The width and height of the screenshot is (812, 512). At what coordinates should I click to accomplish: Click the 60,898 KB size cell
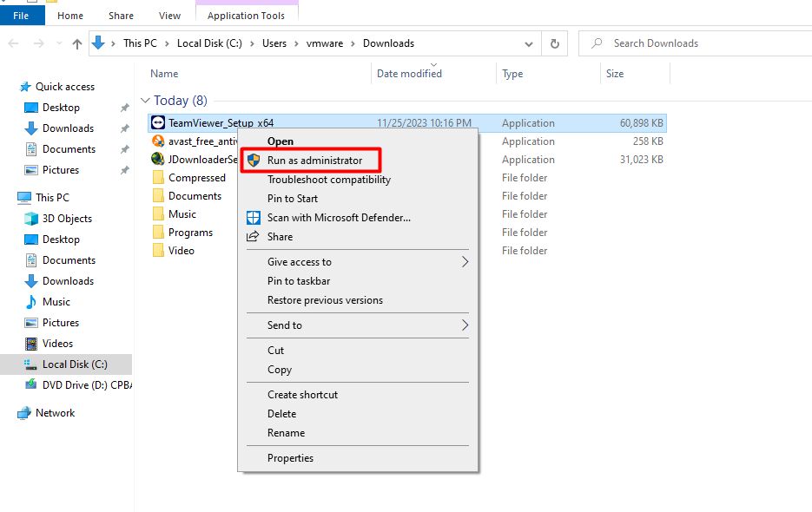(641, 123)
